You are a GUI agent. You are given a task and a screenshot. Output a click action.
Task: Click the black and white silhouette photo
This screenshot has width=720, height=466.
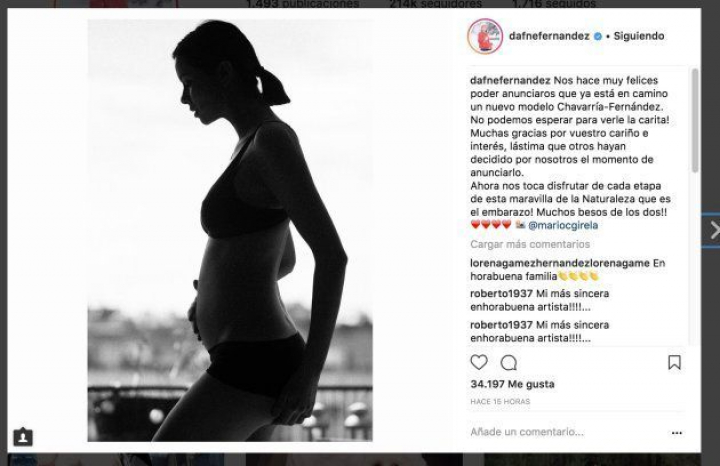[x=230, y=230]
